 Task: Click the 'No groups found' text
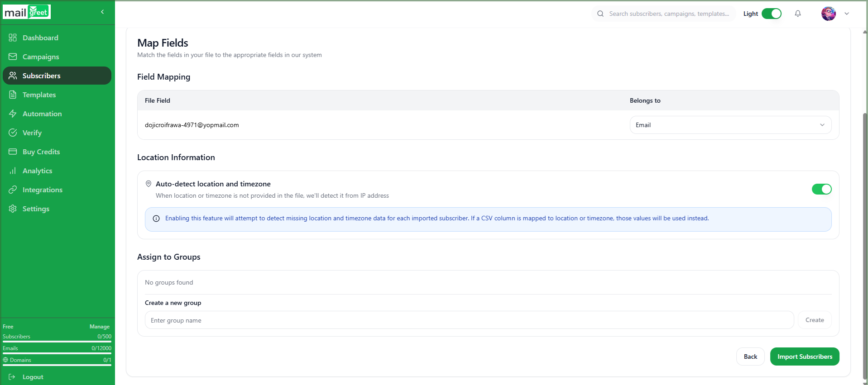point(169,282)
